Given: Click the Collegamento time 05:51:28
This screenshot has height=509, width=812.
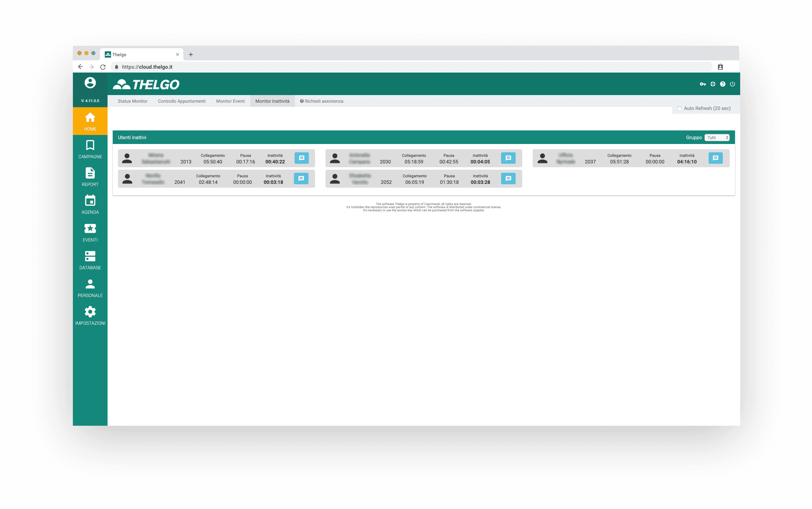Looking at the screenshot, I should coord(619,162).
